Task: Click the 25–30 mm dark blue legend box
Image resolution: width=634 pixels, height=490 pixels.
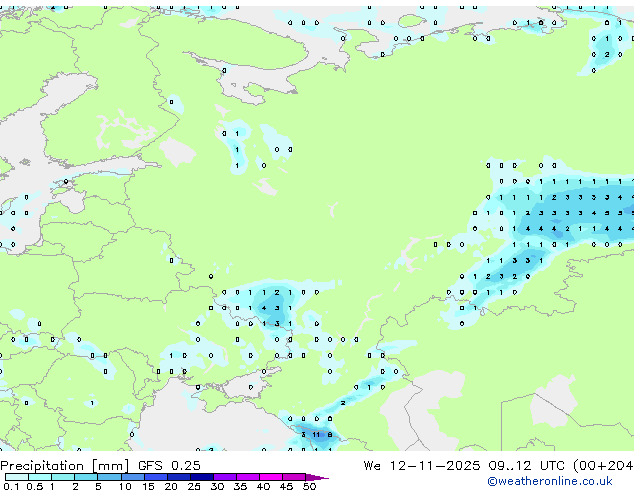Action: (x=201, y=477)
